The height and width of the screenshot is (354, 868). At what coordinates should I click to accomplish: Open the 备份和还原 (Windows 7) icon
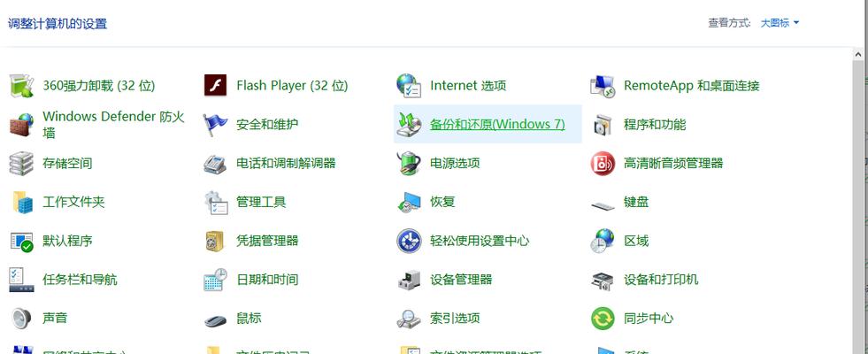pos(409,124)
